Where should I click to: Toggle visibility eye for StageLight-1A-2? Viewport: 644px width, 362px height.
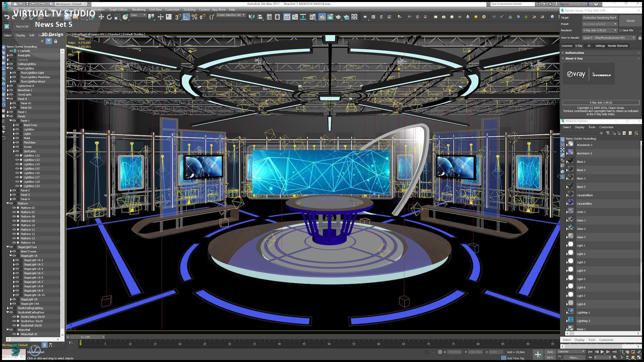coord(17,260)
